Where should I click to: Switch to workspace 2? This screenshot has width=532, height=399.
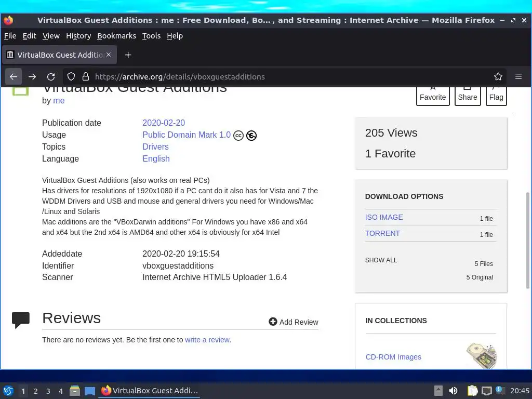pos(36,391)
